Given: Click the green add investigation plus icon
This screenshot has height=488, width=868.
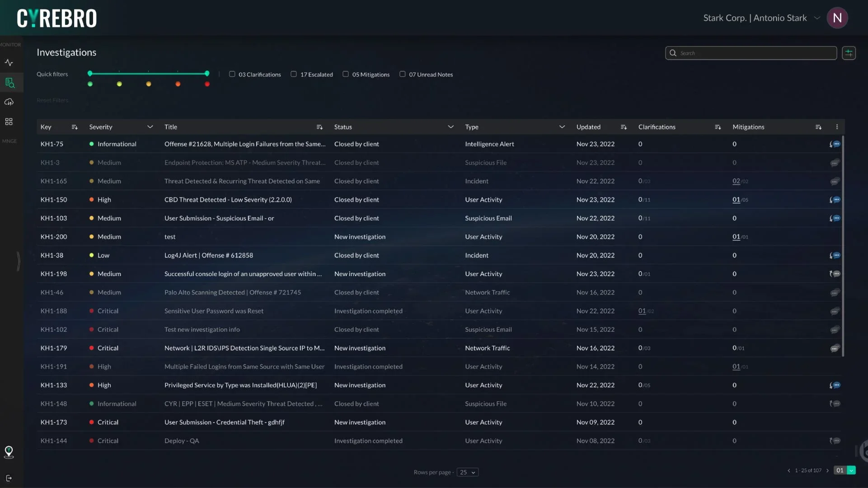Looking at the screenshot, I should click(x=849, y=53).
